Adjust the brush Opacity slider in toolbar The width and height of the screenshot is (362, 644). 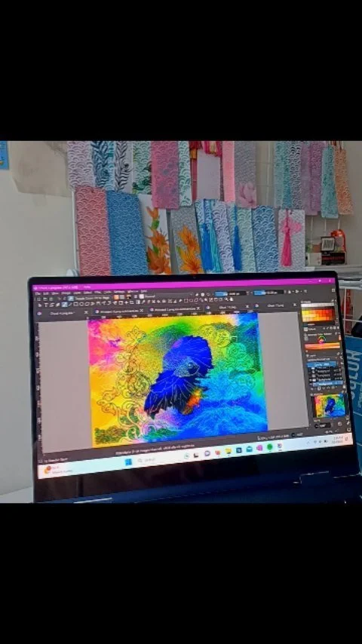pos(230,293)
